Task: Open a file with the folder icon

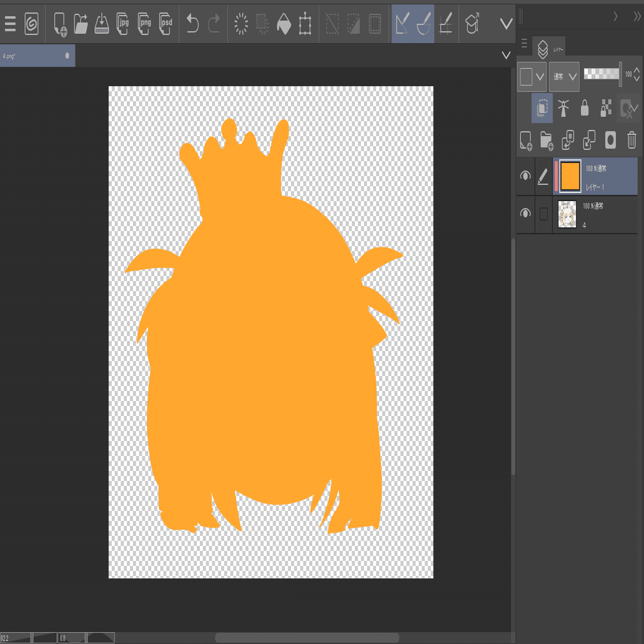Action: [x=81, y=24]
